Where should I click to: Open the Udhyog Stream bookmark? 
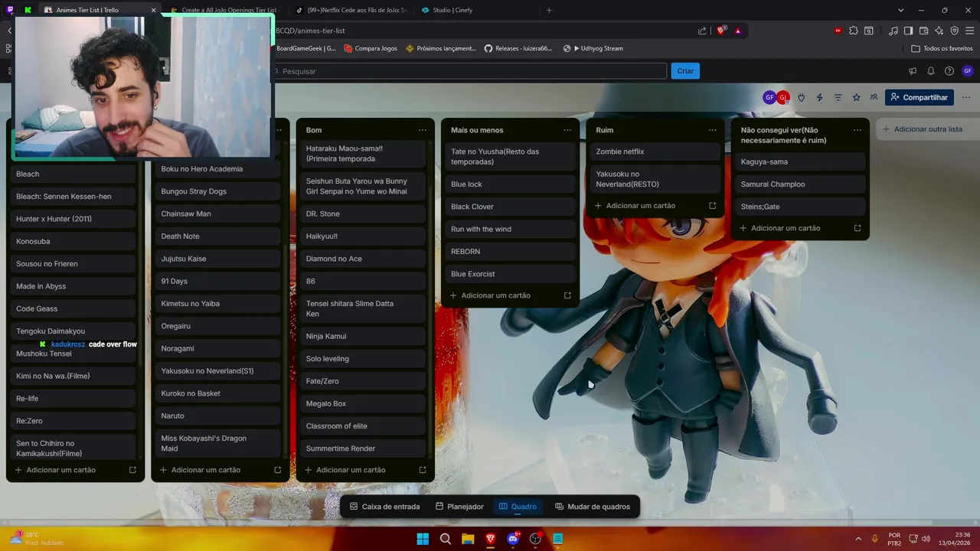click(593, 48)
